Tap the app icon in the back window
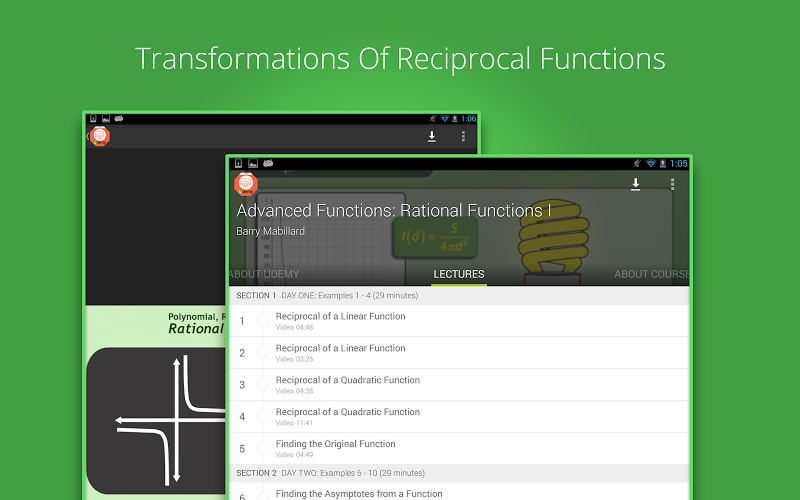 coord(99,136)
